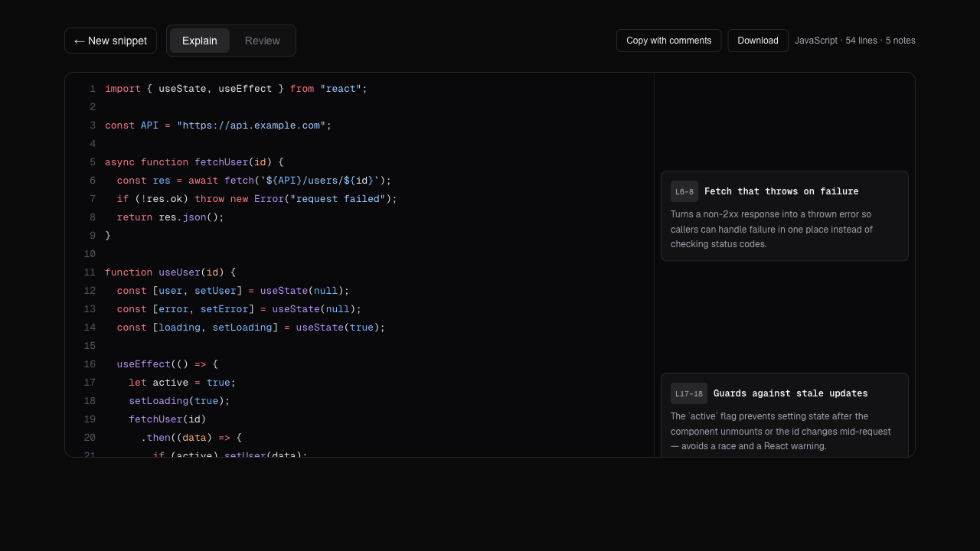Click the 'function useUser(id)' line
This screenshot has height=551, width=980.
click(x=171, y=272)
